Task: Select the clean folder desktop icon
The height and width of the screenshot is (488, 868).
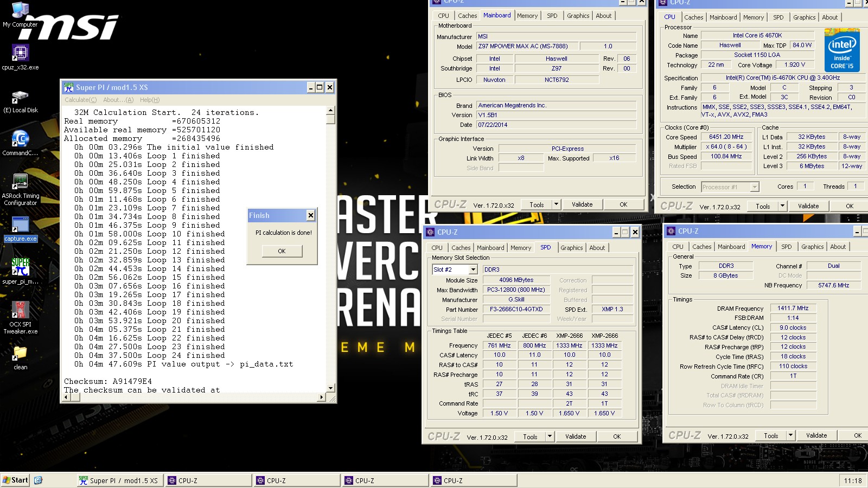Action: coord(20,358)
